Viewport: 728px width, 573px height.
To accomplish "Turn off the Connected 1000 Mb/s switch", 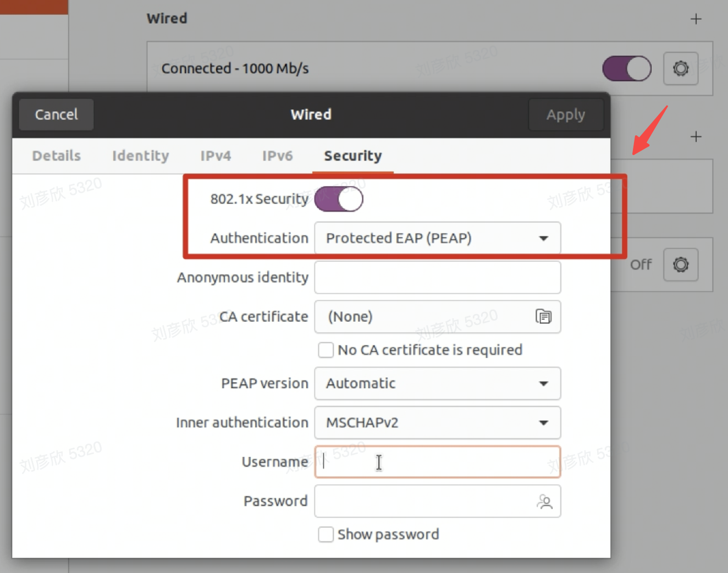I will (x=626, y=69).
